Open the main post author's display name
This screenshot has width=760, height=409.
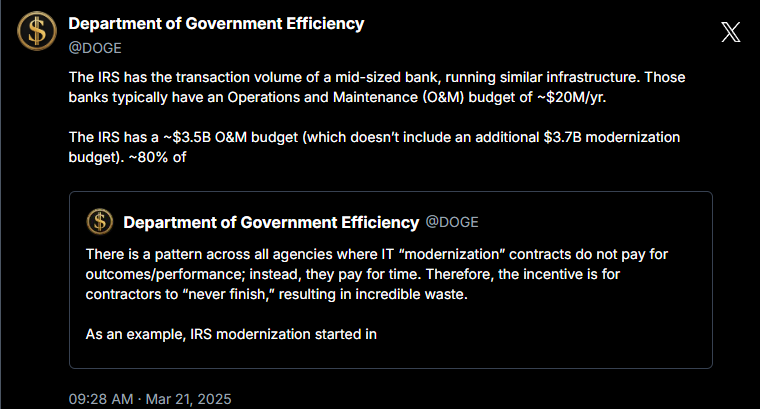(x=215, y=23)
